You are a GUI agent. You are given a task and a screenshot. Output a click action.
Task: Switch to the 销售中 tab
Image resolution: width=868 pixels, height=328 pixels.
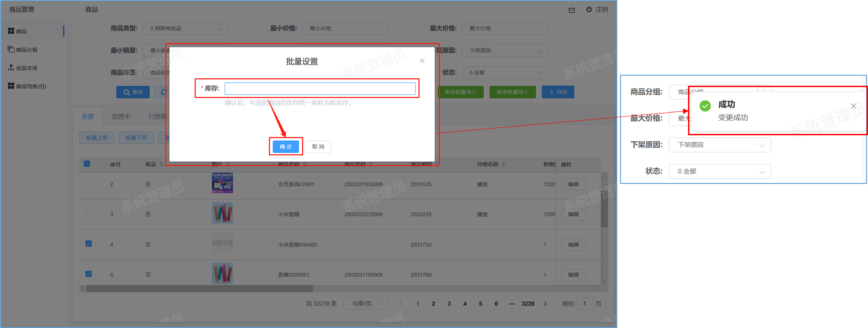(121, 116)
